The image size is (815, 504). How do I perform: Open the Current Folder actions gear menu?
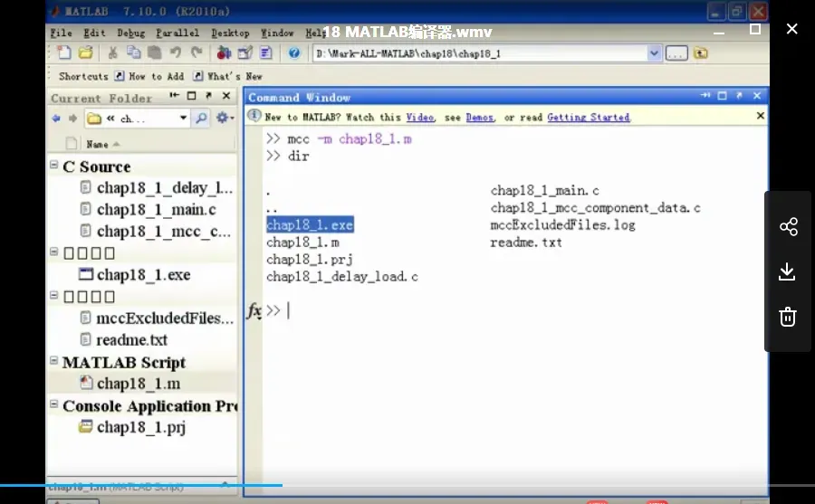(225, 118)
